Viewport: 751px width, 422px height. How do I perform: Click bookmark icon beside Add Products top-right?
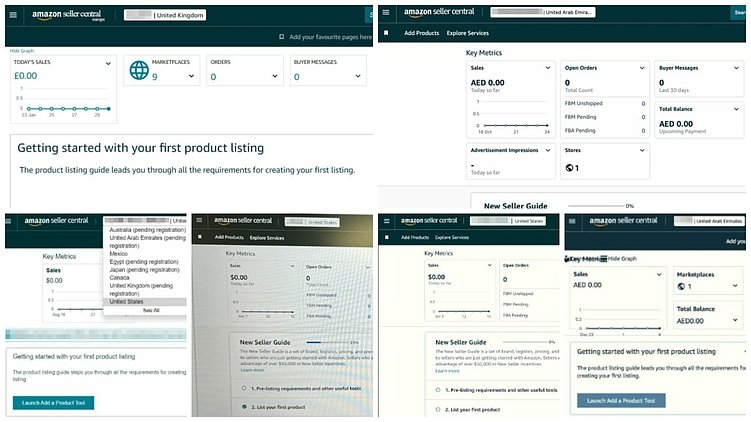[x=386, y=33]
